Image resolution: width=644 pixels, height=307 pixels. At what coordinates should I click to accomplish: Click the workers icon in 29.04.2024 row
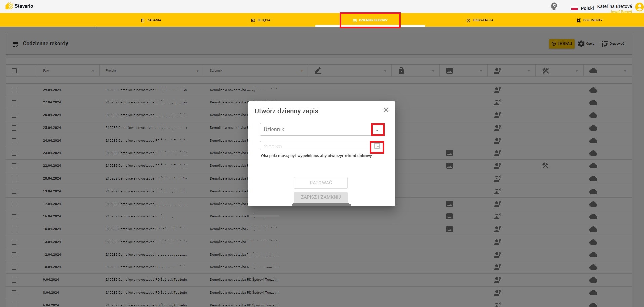[x=498, y=90]
